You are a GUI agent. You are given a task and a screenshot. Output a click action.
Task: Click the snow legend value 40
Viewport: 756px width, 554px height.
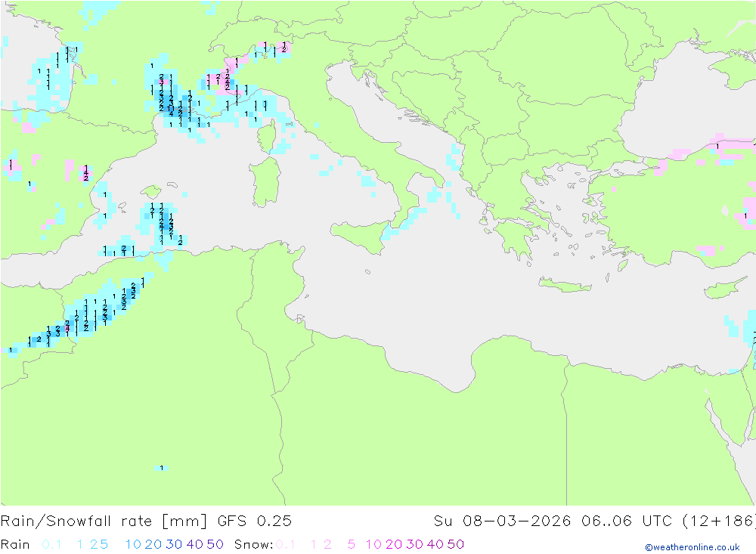pos(435,544)
